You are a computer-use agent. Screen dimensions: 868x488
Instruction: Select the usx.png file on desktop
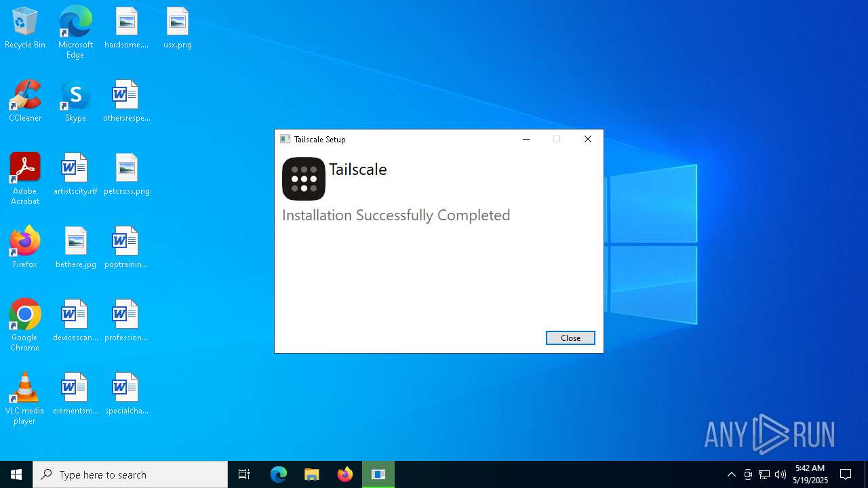[178, 28]
